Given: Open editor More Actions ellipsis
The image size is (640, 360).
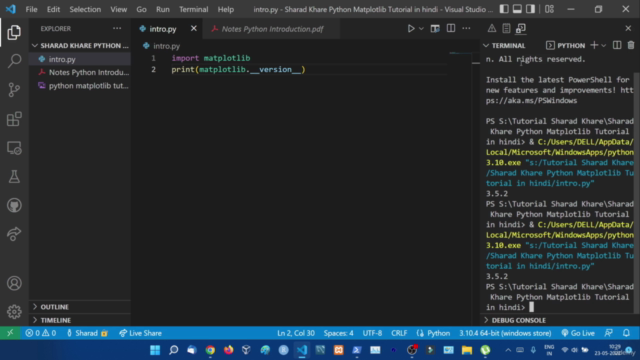Looking at the screenshot, I should click(x=466, y=29).
